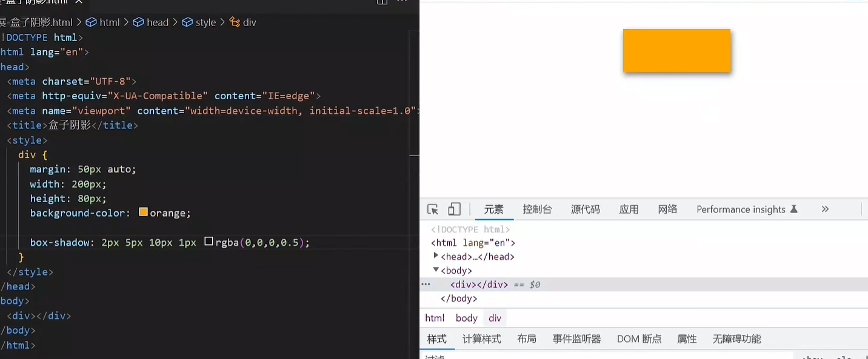Select body in the DevTools element breadcrumb

click(466, 318)
